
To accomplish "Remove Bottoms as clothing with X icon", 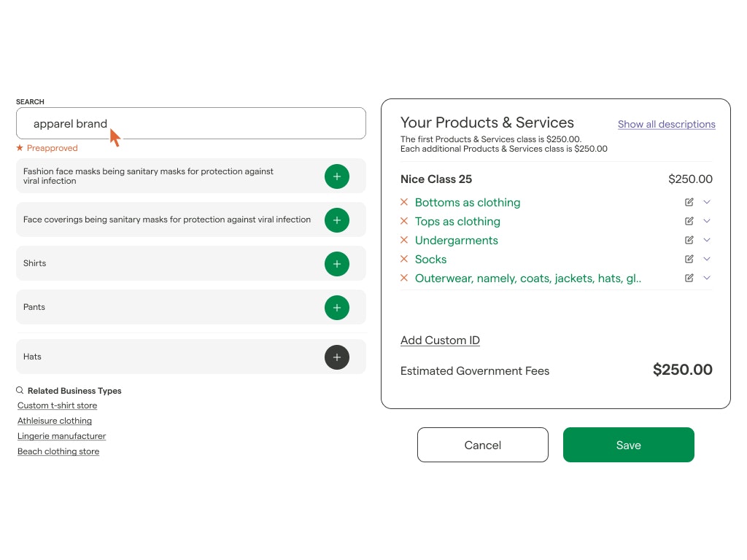I will click(404, 202).
